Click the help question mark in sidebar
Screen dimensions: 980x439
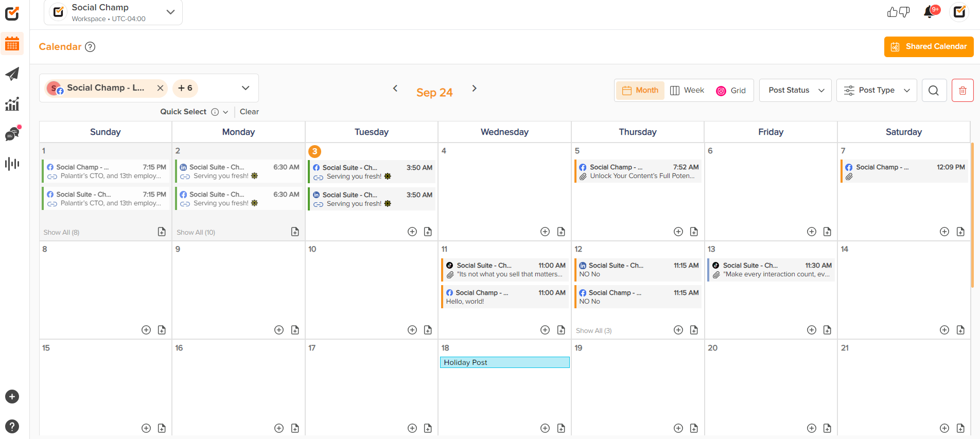click(x=12, y=426)
